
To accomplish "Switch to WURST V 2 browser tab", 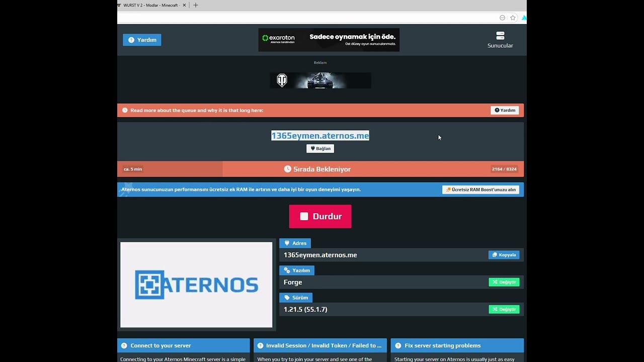I will coord(150,5).
